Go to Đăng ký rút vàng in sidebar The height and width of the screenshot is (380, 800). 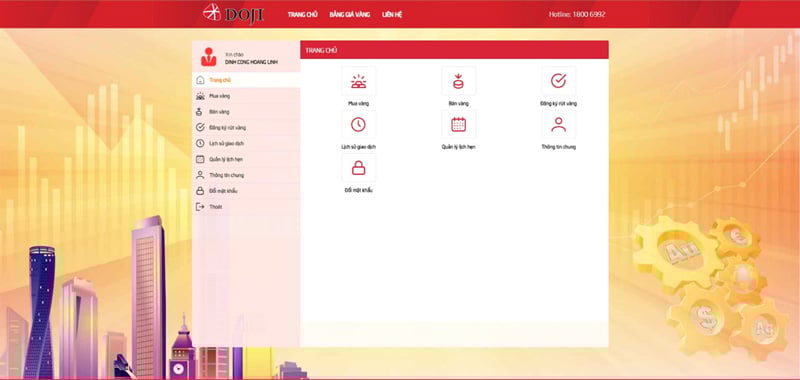[246, 128]
